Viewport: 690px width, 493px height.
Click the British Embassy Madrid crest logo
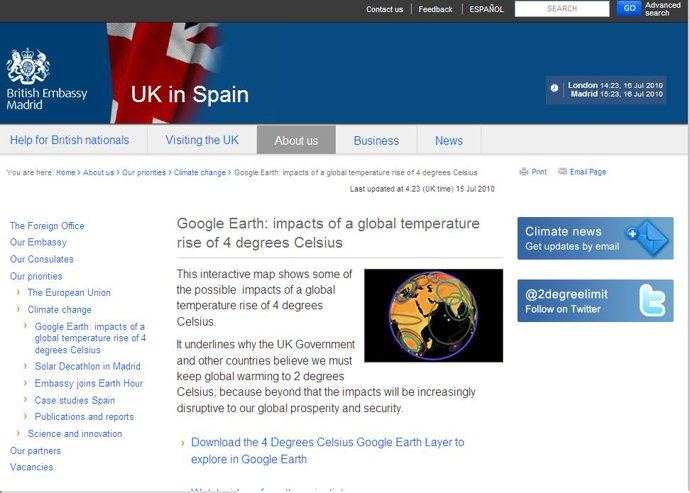click(x=28, y=66)
